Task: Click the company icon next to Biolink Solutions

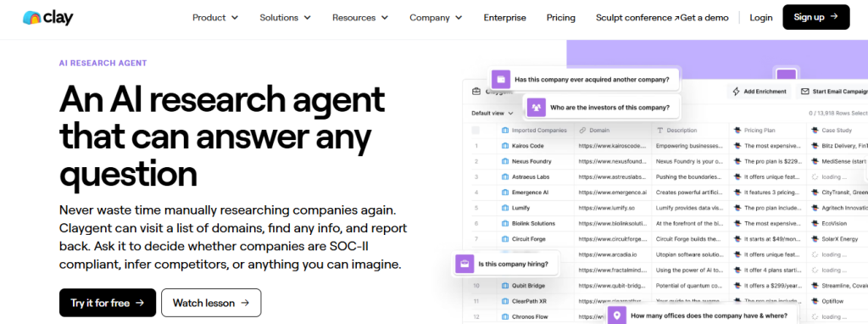Action: pos(505,223)
